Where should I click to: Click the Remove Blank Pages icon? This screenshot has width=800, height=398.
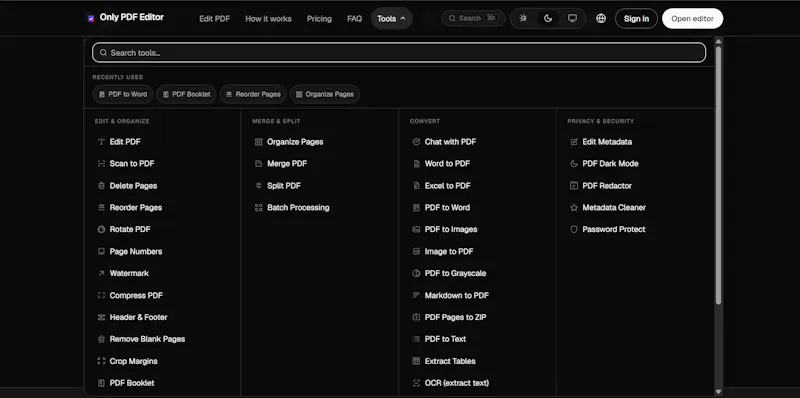(101, 339)
